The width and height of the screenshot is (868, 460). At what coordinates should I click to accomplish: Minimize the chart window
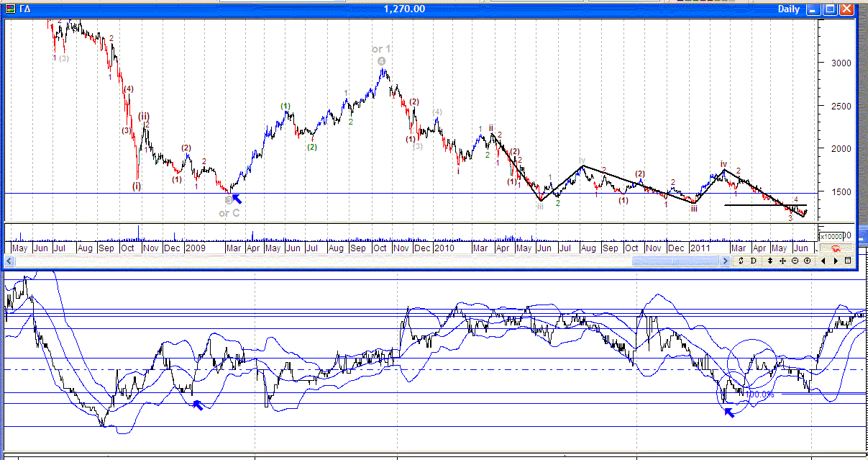click(814, 9)
